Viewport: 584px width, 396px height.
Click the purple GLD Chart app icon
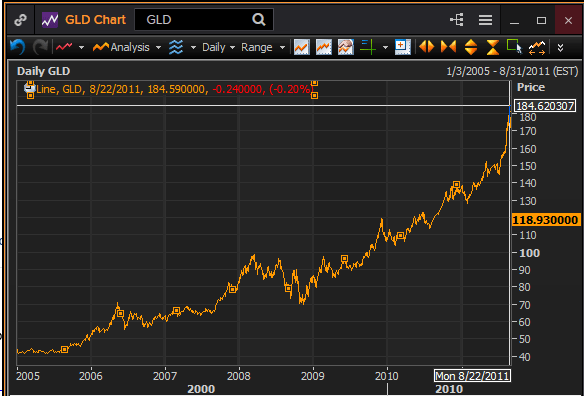[50, 20]
